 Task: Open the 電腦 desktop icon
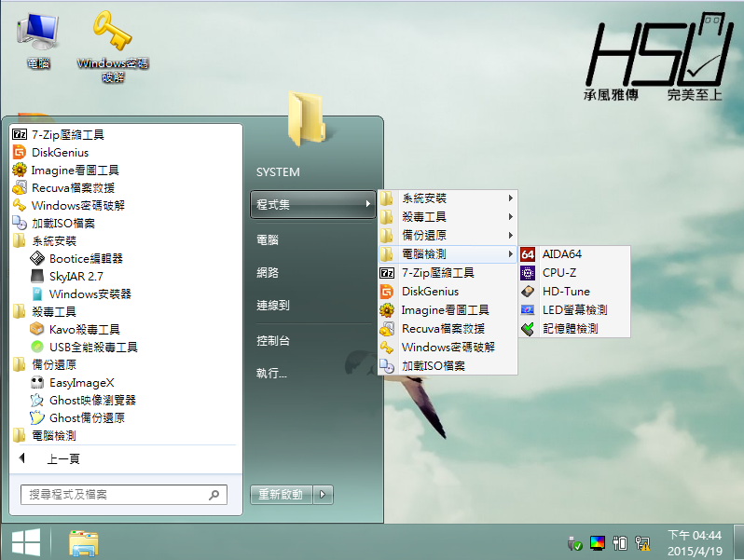pyautogui.click(x=38, y=41)
